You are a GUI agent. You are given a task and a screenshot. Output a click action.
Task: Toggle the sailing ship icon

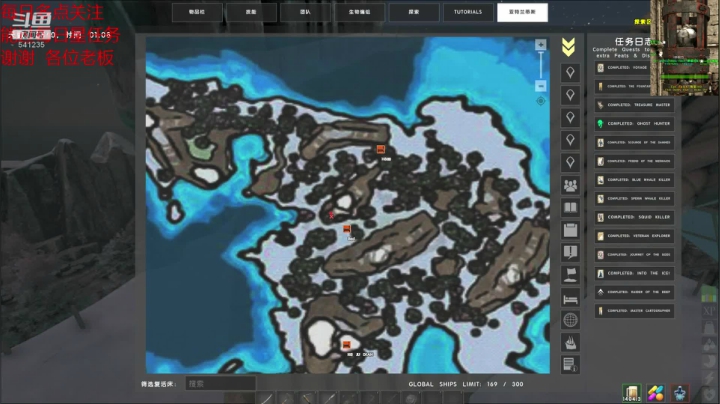[x=570, y=342]
